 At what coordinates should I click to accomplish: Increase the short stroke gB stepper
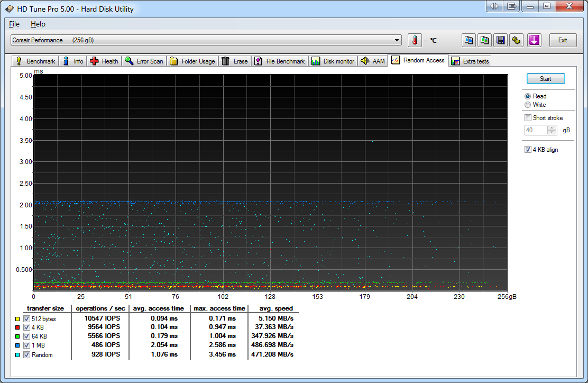click(552, 127)
